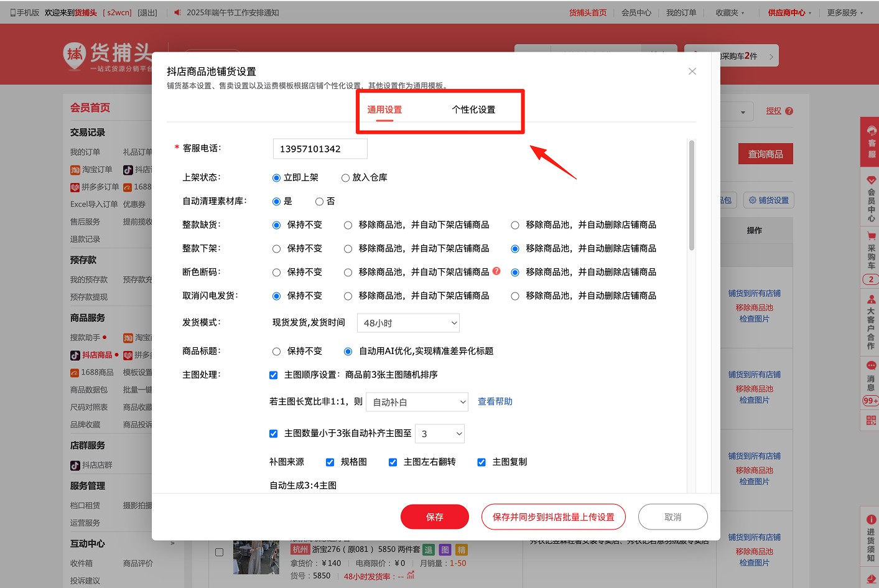Click the 取消 button
879x588 pixels.
point(673,517)
